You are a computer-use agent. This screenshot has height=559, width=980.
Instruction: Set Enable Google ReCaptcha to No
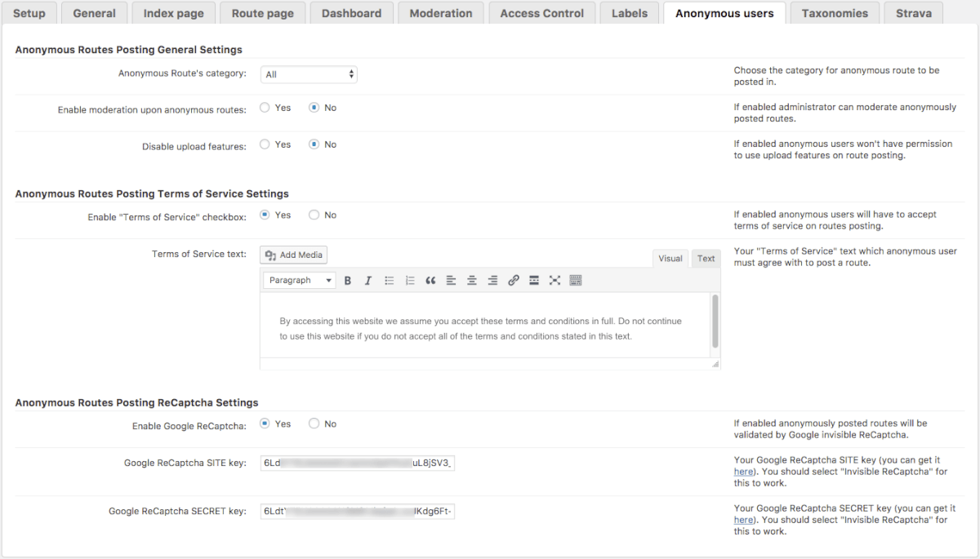click(314, 424)
